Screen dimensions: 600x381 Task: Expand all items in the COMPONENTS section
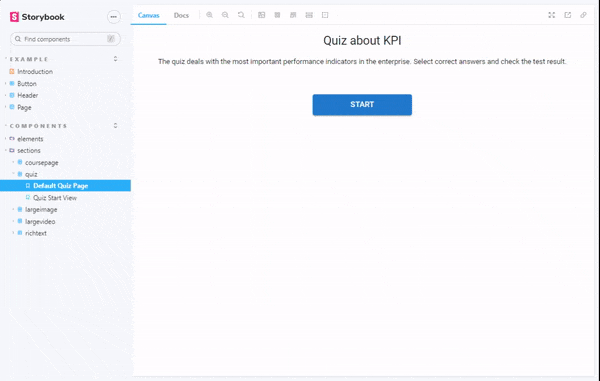(115, 125)
